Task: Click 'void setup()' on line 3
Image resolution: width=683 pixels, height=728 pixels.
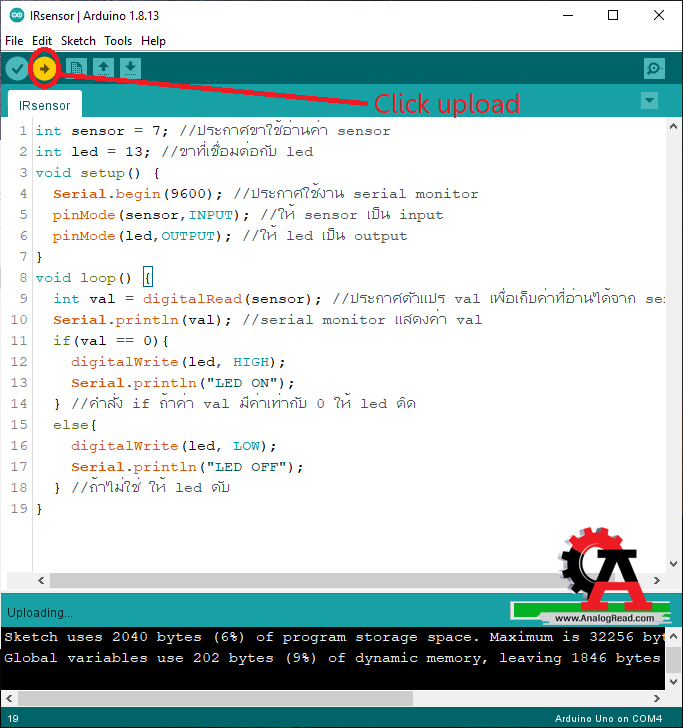Action: 88,173
